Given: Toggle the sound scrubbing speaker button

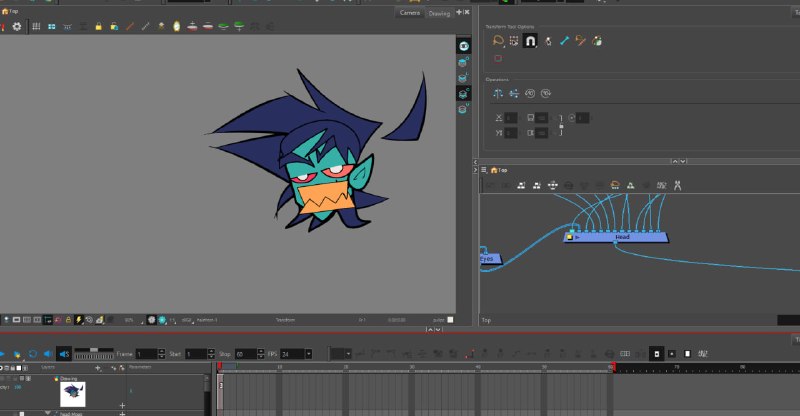Looking at the screenshot, I should point(64,354).
